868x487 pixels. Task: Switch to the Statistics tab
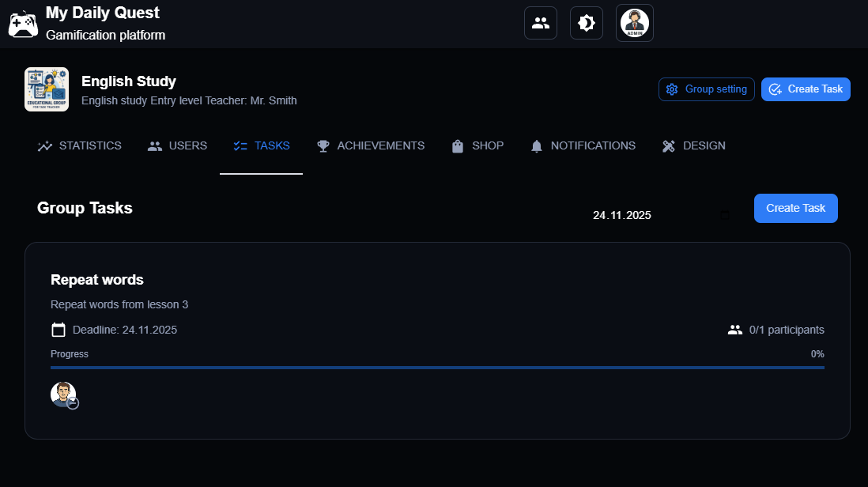[x=79, y=146]
